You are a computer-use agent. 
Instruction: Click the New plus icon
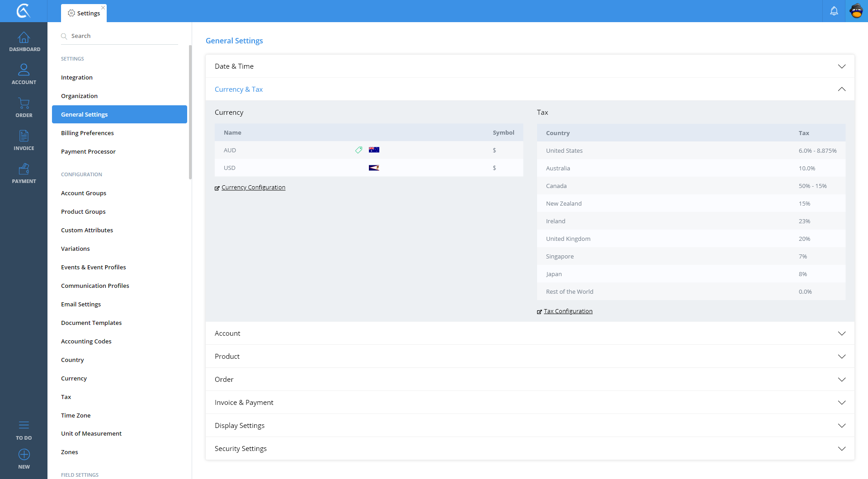[24, 455]
